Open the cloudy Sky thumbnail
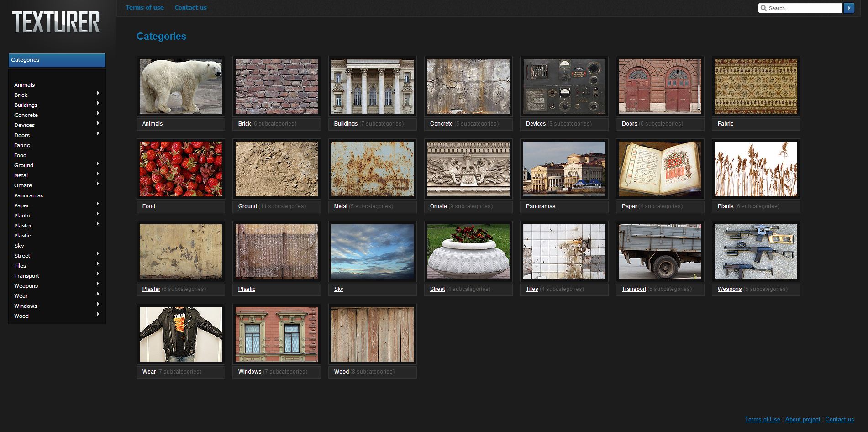This screenshot has width=868, height=432. 373,252
